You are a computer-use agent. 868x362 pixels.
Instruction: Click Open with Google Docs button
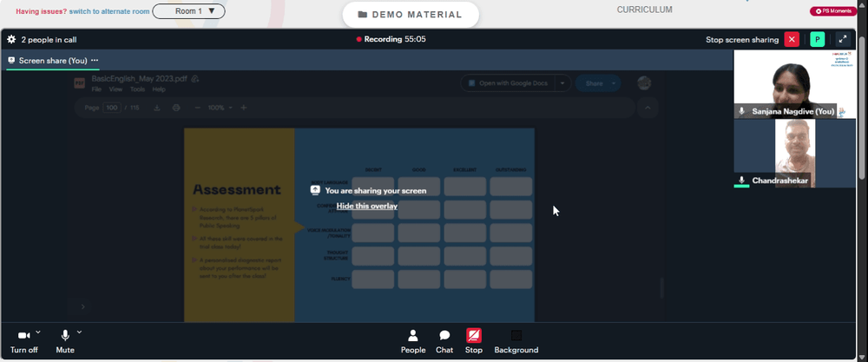[508, 83]
